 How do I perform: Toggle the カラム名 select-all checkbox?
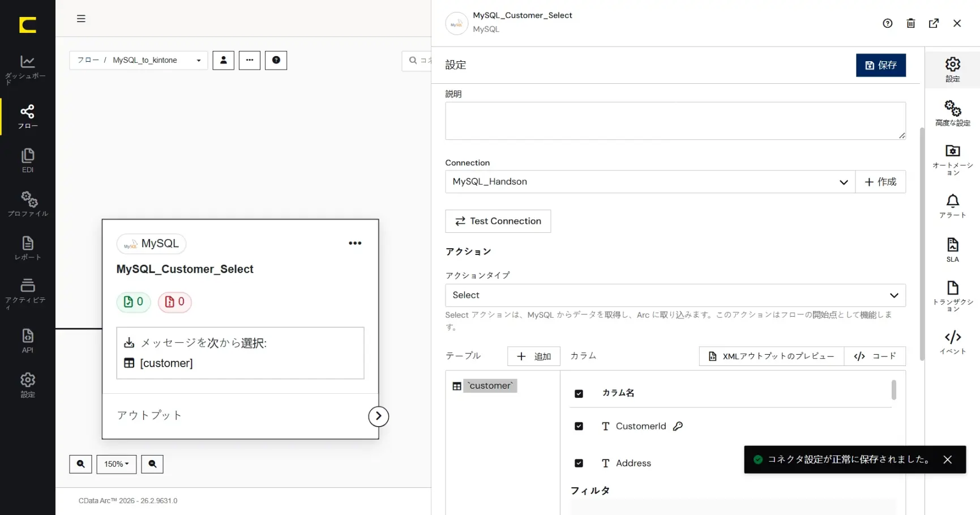(x=579, y=394)
